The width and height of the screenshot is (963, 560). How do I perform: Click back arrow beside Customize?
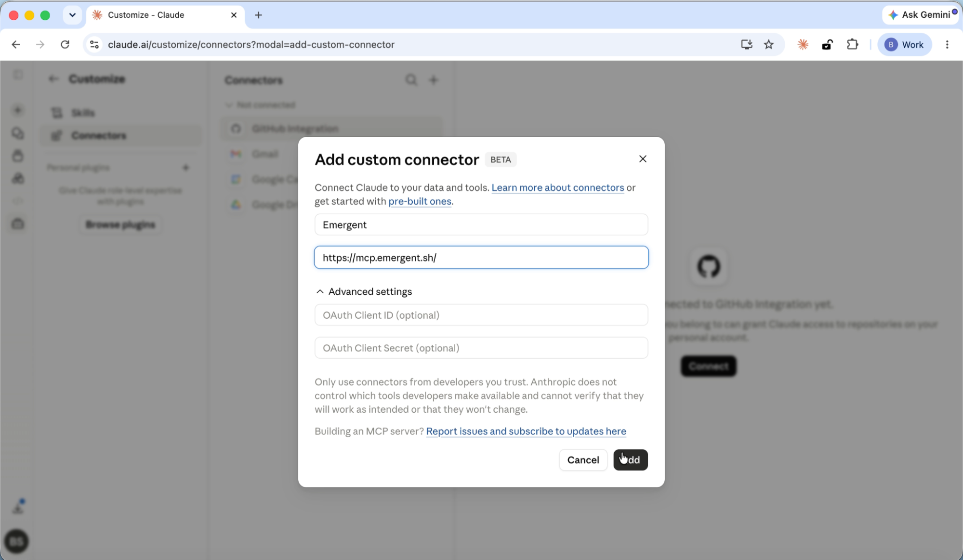tap(53, 79)
